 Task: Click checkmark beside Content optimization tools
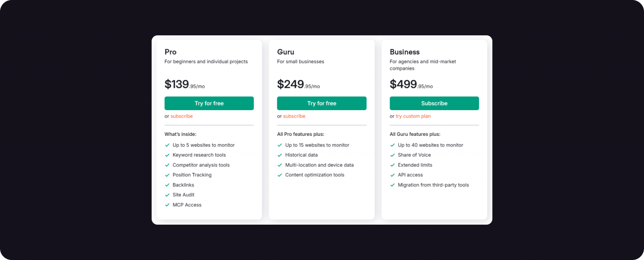coord(280,175)
